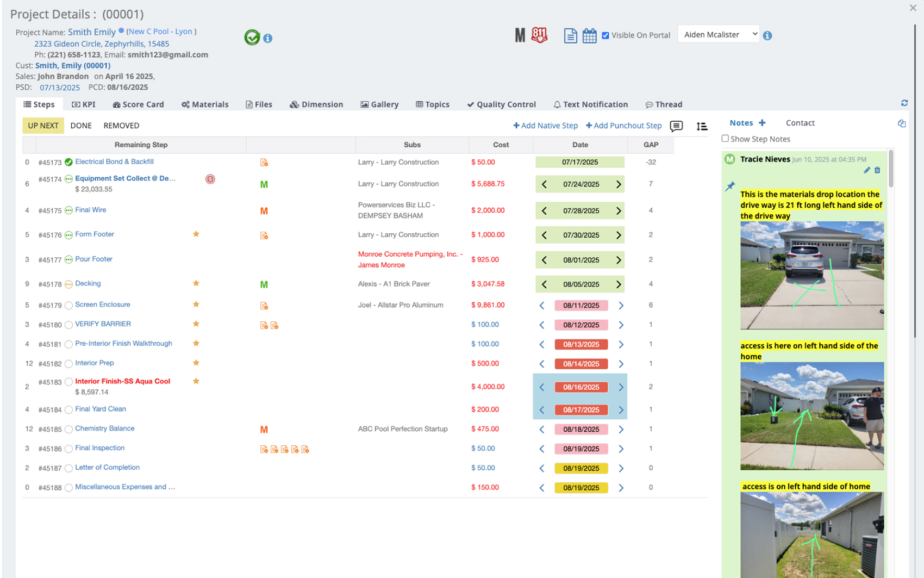Click the refresh icon above Notes panel

pos(904,103)
